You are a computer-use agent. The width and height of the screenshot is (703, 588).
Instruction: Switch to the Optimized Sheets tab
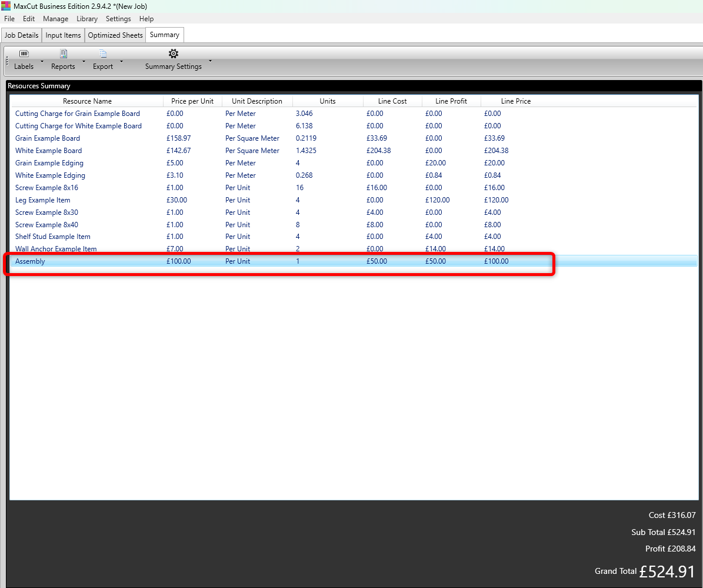coord(115,35)
